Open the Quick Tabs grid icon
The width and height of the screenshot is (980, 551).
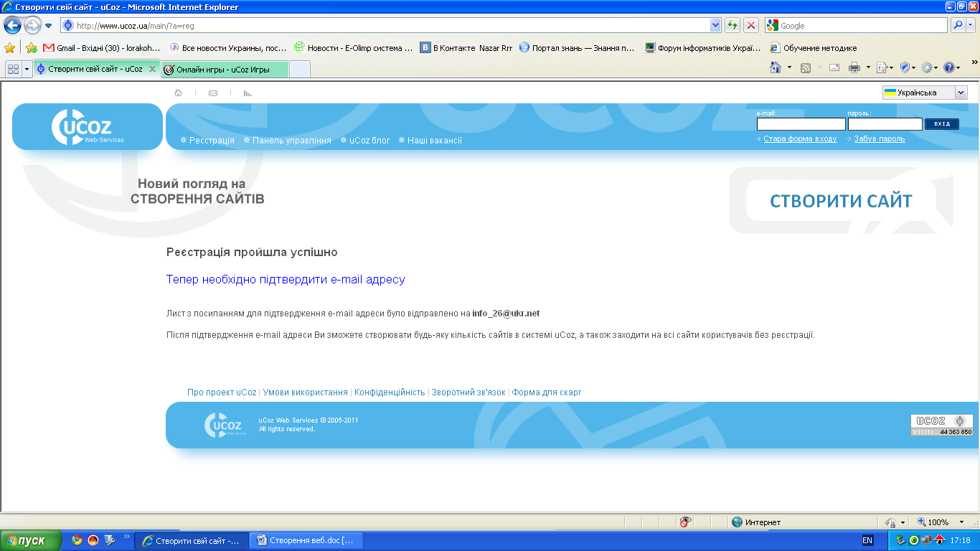pos(13,69)
